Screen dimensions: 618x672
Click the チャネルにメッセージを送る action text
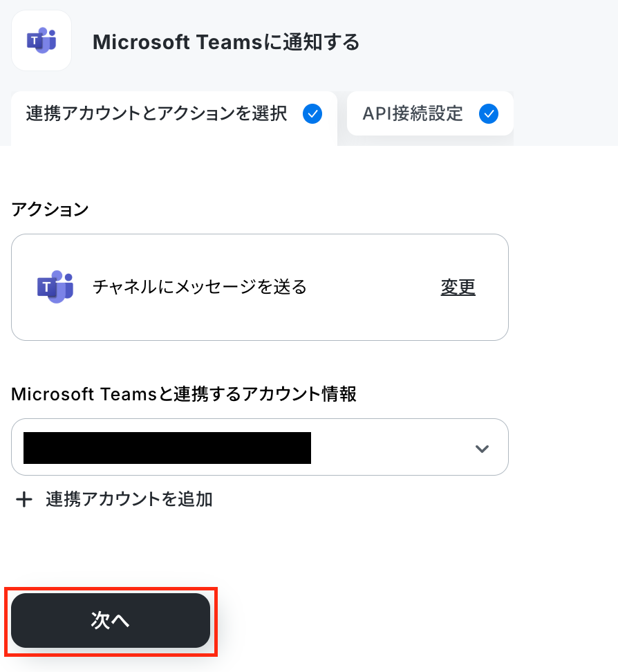pos(200,287)
